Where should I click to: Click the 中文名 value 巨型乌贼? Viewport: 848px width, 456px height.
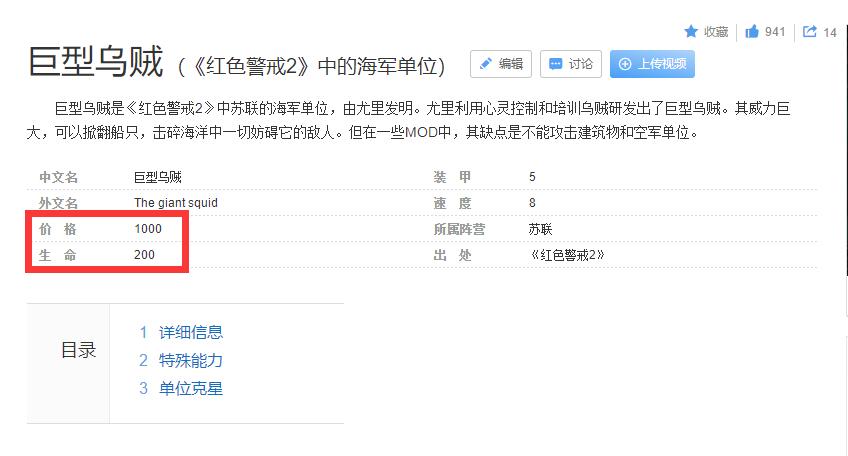158,177
